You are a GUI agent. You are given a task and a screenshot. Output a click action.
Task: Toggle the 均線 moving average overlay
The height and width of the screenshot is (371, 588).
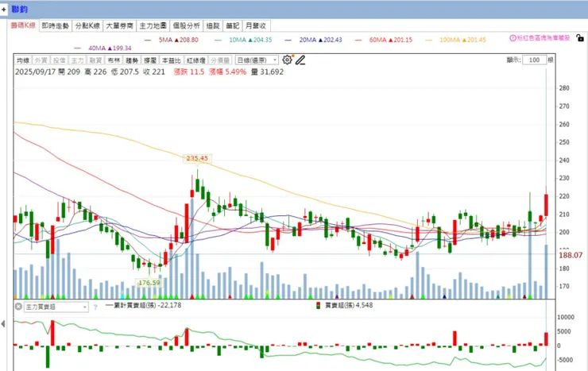click(23, 60)
